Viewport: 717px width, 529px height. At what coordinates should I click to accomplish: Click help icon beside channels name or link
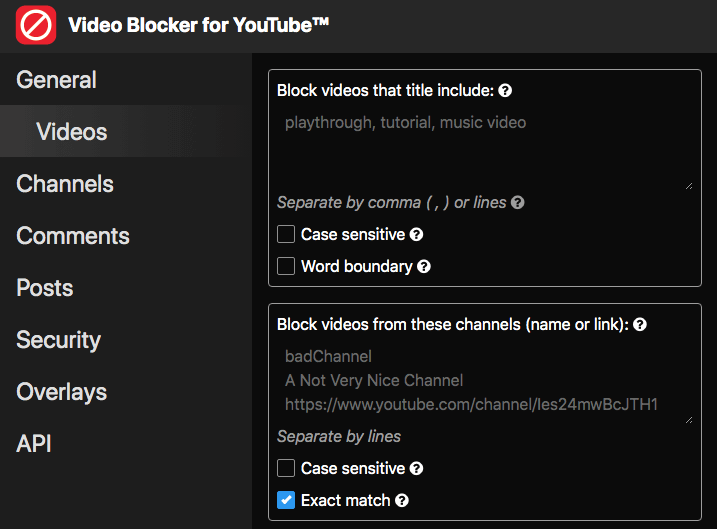tap(640, 325)
